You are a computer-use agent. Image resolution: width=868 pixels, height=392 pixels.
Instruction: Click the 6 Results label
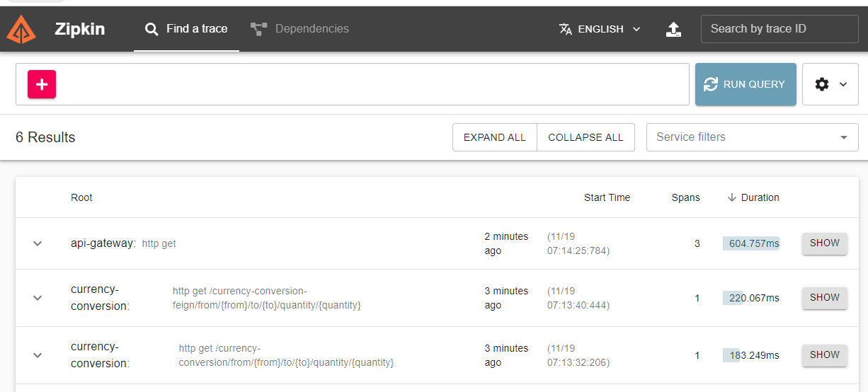45,137
